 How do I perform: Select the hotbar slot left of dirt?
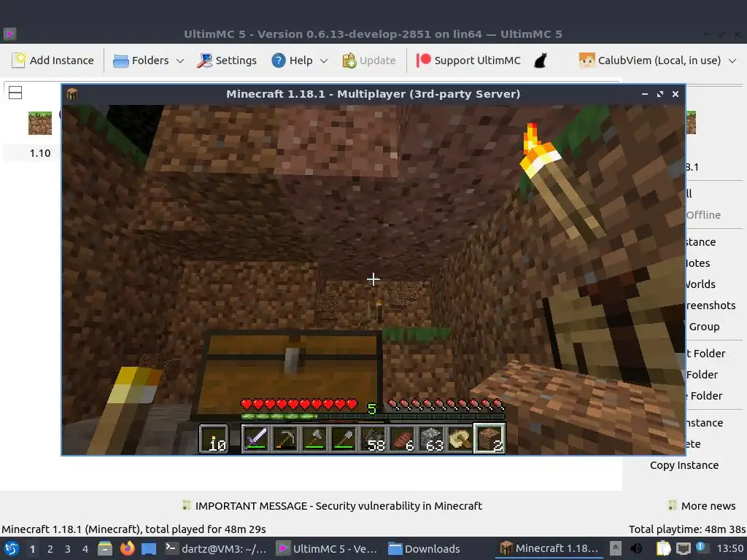(x=461, y=438)
